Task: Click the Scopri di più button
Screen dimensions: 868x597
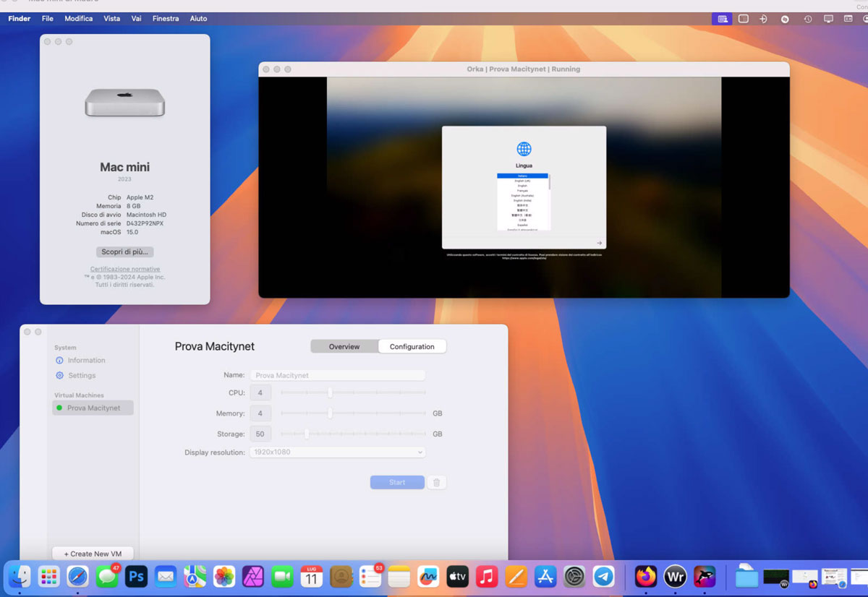Action: pyautogui.click(x=124, y=252)
